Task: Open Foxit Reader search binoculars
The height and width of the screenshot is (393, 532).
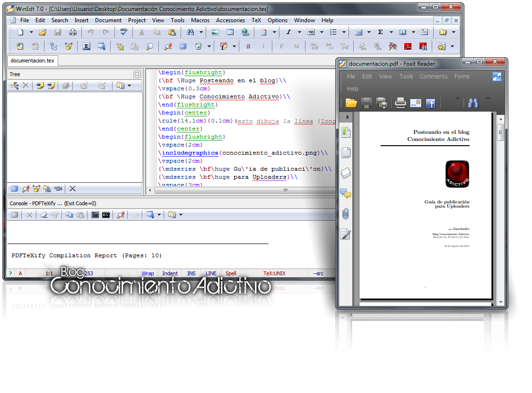Action: pyautogui.click(x=473, y=103)
